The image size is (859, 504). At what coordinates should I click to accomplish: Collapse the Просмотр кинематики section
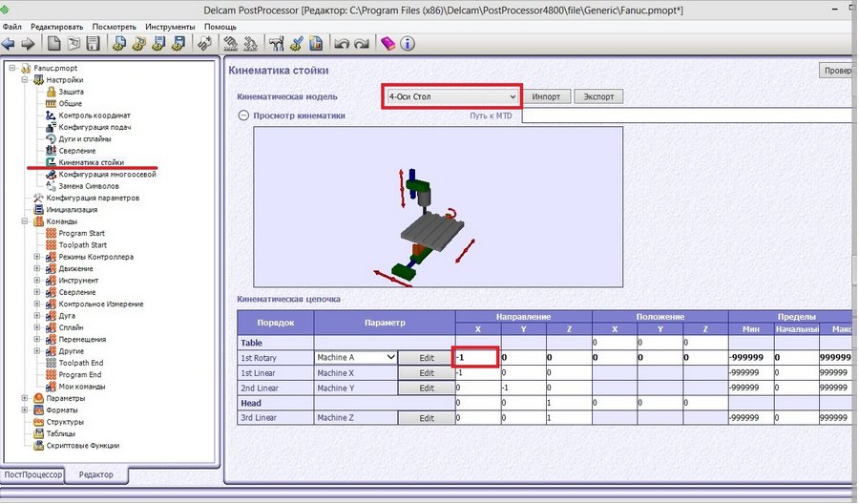coord(243,115)
